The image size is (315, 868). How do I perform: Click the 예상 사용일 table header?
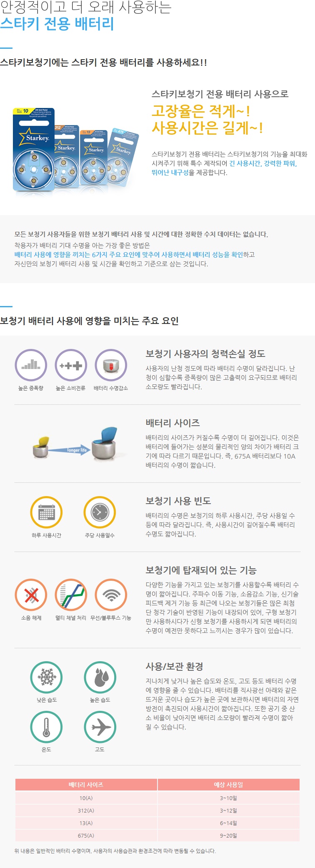(228, 785)
